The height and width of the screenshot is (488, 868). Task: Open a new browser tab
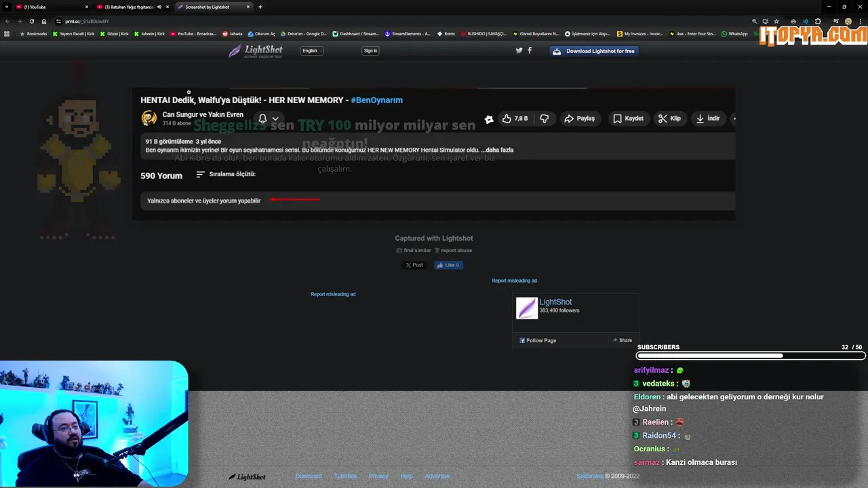260,7
